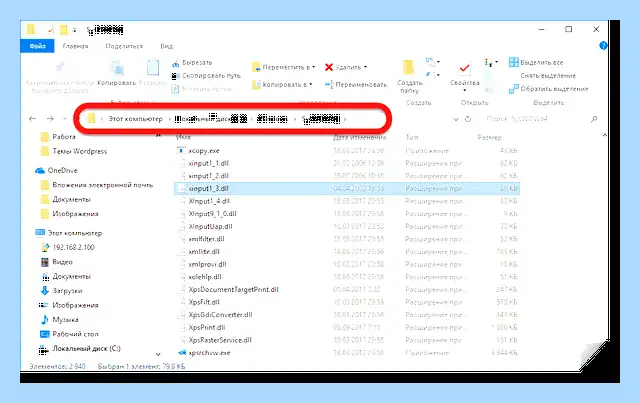Click the Локальный диск breadcrumb in address bar

(x=211, y=119)
